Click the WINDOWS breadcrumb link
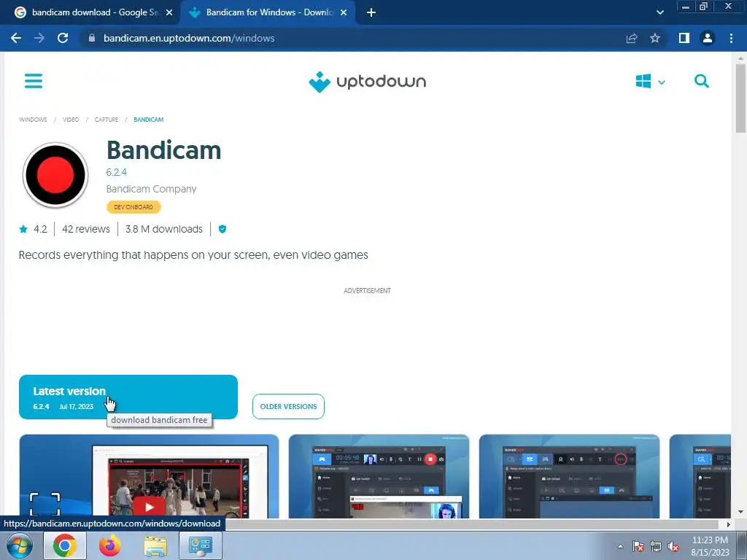Viewport: 747px width, 560px height. click(x=33, y=120)
